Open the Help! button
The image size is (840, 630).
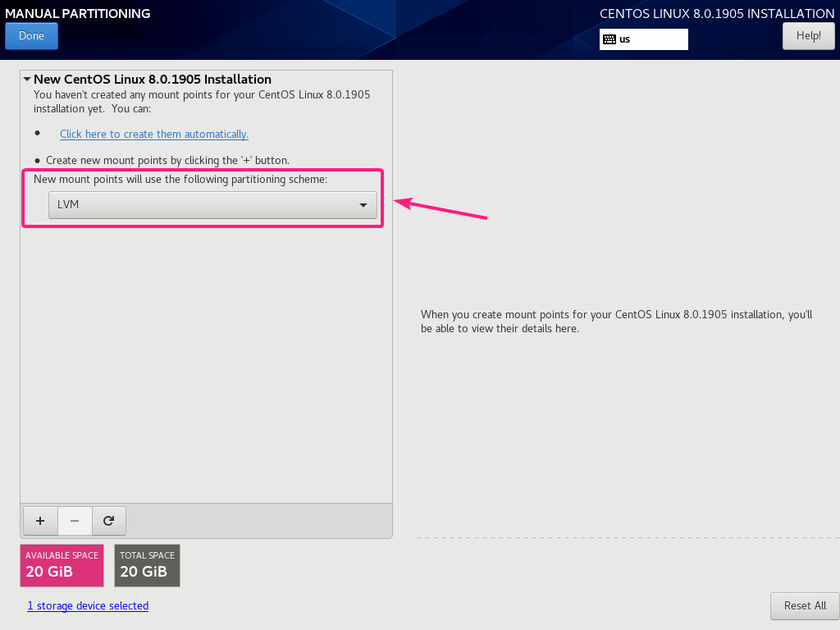click(808, 36)
